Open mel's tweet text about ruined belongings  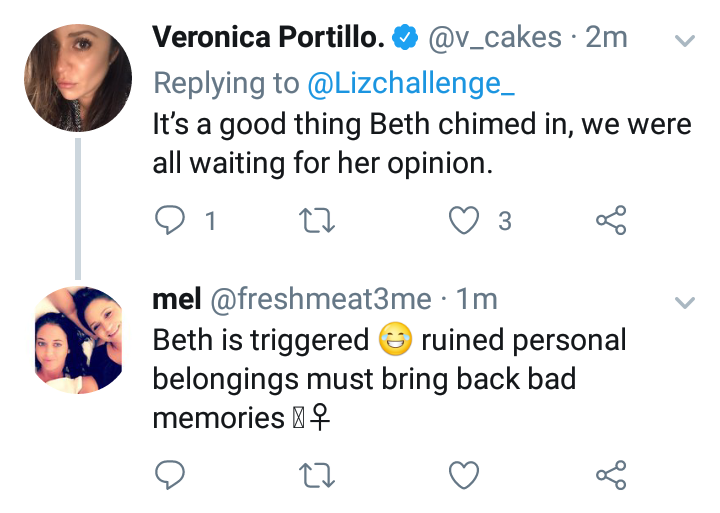389,378
